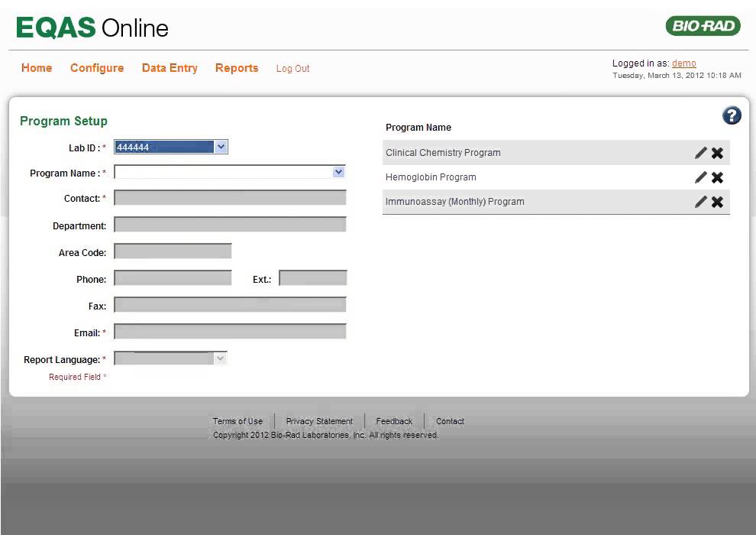Screen dimensions: 756x535
Task: Delete the Immunoassay (Monthly) Program entry
Action: pos(717,202)
